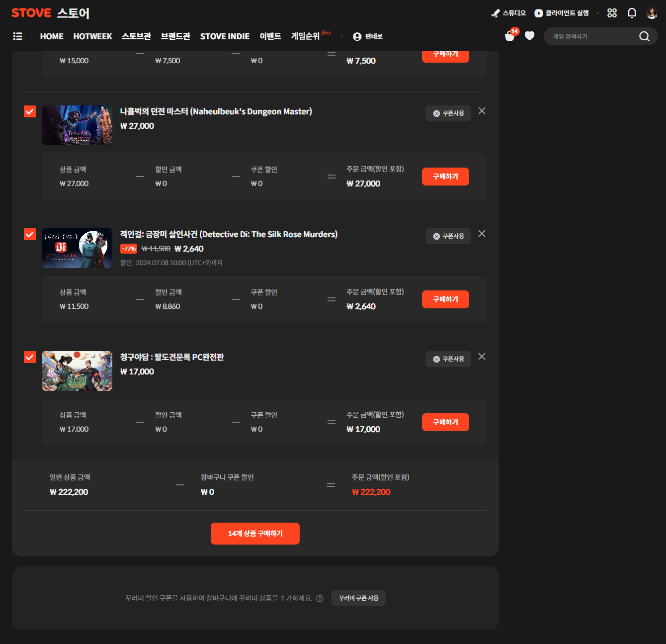Click the notification bell icon
The image size is (666, 644).
pyautogui.click(x=632, y=13)
